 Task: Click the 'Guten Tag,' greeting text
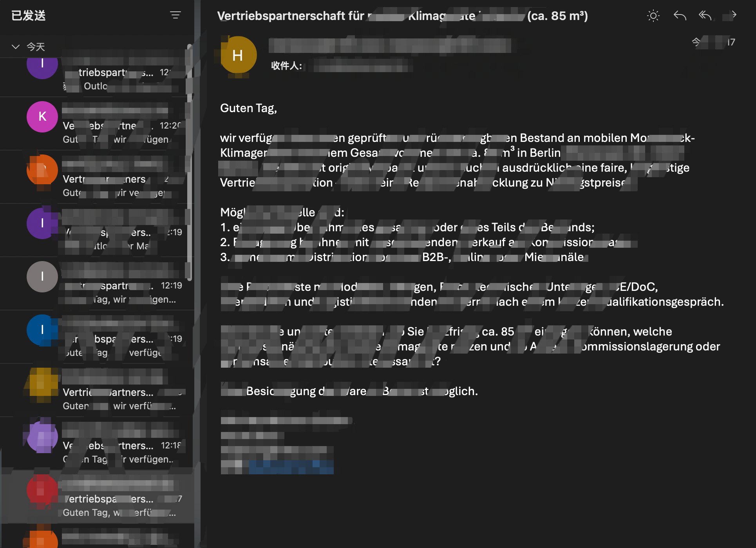[x=248, y=108]
